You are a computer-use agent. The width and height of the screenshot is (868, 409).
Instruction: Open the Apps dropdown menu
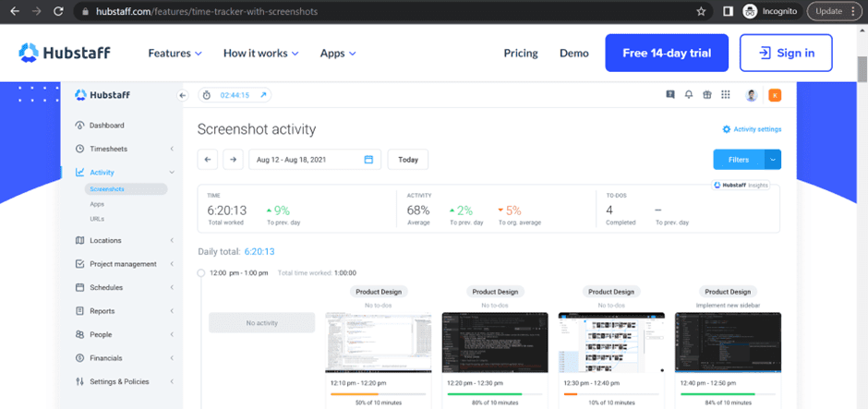tap(338, 54)
